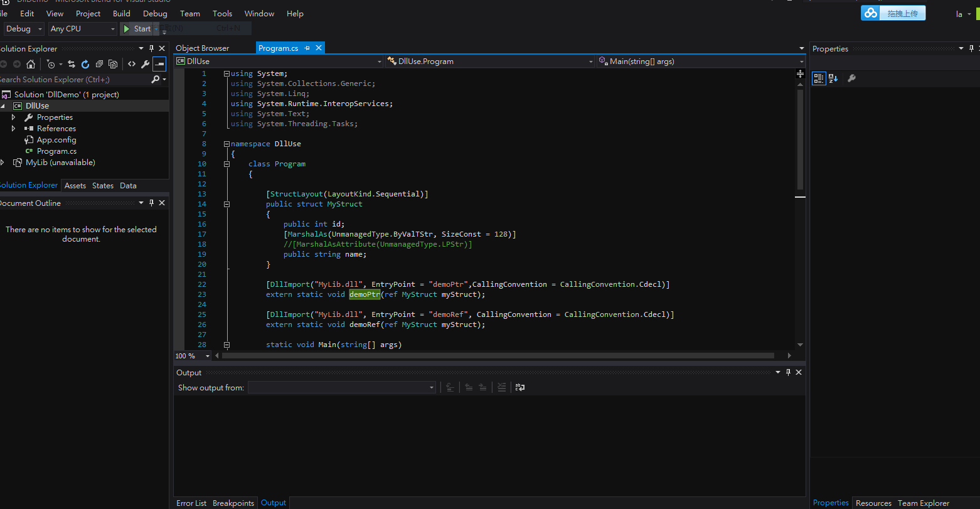Screen dimensions: 980x509
Task: Open Build menu
Action: (122, 13)
